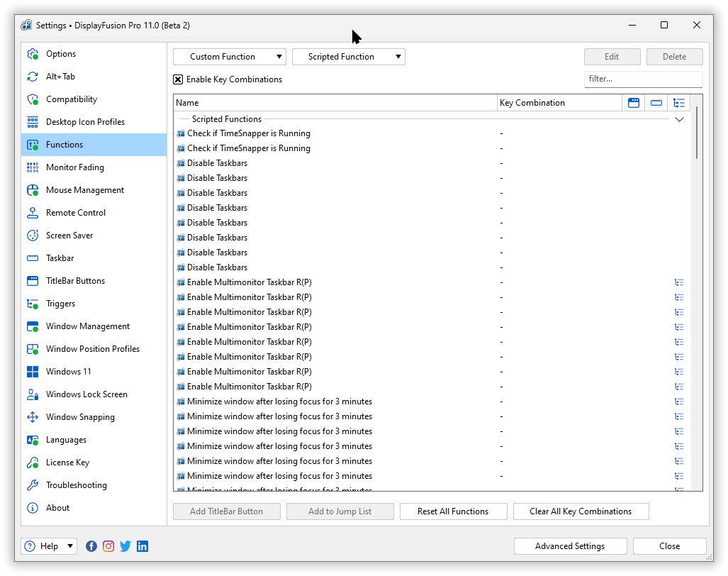Click the Jump List column header icon
This screenshot has height=576, width=728.
click(679, 103)
